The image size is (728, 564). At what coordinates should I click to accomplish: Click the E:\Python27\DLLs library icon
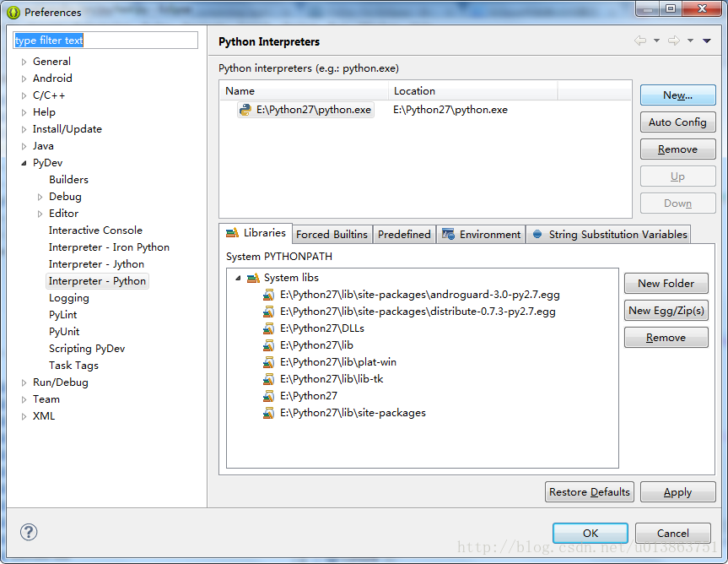[268, 328]
